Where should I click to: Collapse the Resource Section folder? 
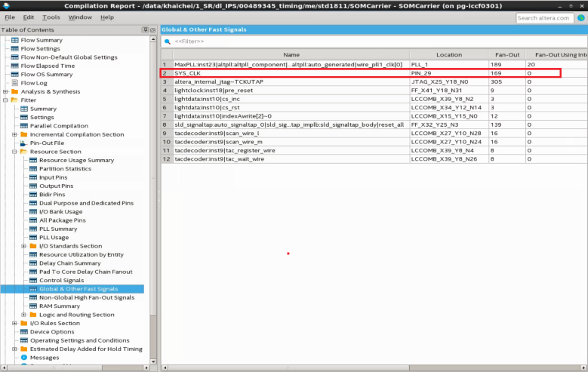click(x=14, y=152)
